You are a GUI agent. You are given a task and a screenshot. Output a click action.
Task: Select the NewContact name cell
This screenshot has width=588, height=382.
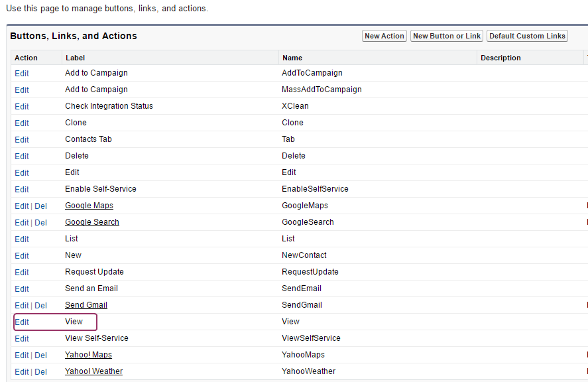coord(304,255)
